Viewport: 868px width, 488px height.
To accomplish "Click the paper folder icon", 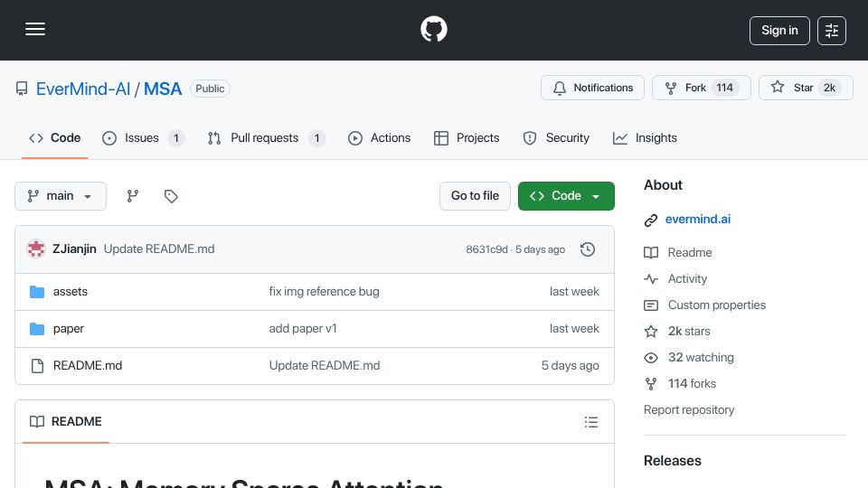I will pyautogui.click(x=37, y=329).
